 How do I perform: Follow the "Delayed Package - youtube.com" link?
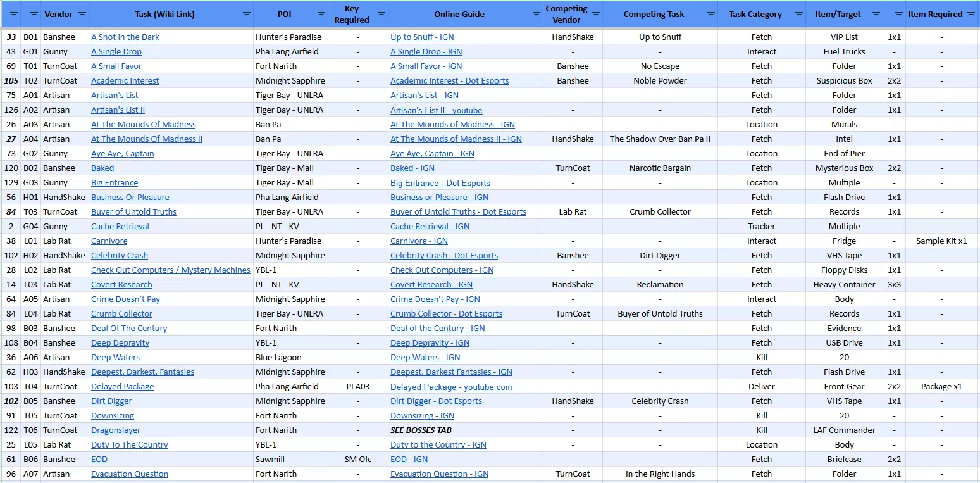(x=451, y=387)
